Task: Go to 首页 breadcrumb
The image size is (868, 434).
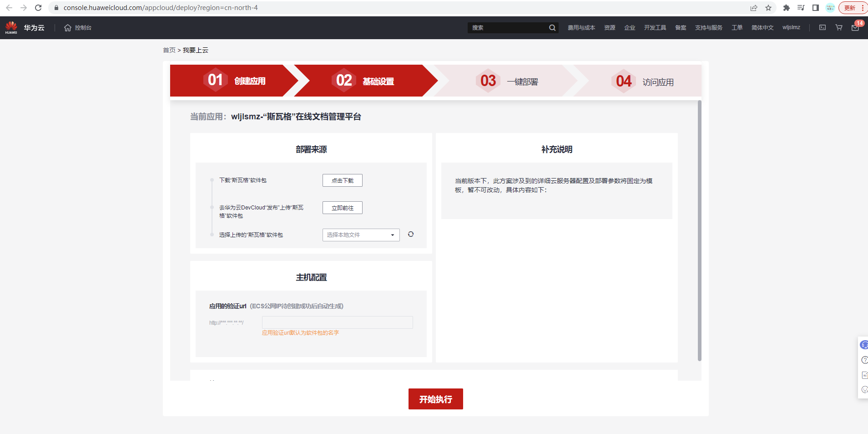Action: pyautogui.click(x=169, y=50)
